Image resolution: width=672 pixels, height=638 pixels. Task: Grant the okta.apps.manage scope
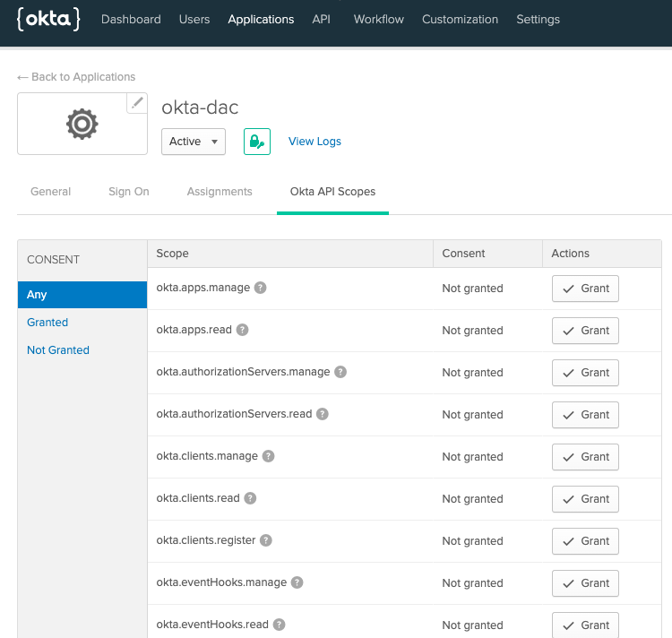coord(585,289)
